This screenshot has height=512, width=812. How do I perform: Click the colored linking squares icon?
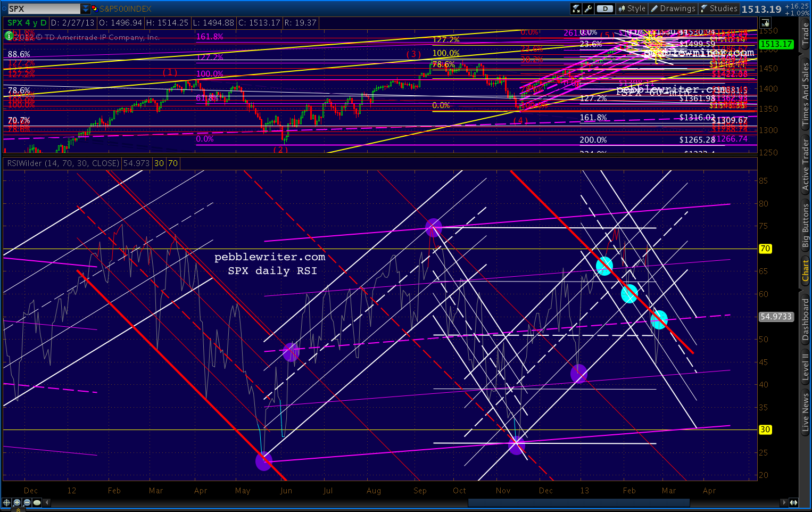[95, 9]
